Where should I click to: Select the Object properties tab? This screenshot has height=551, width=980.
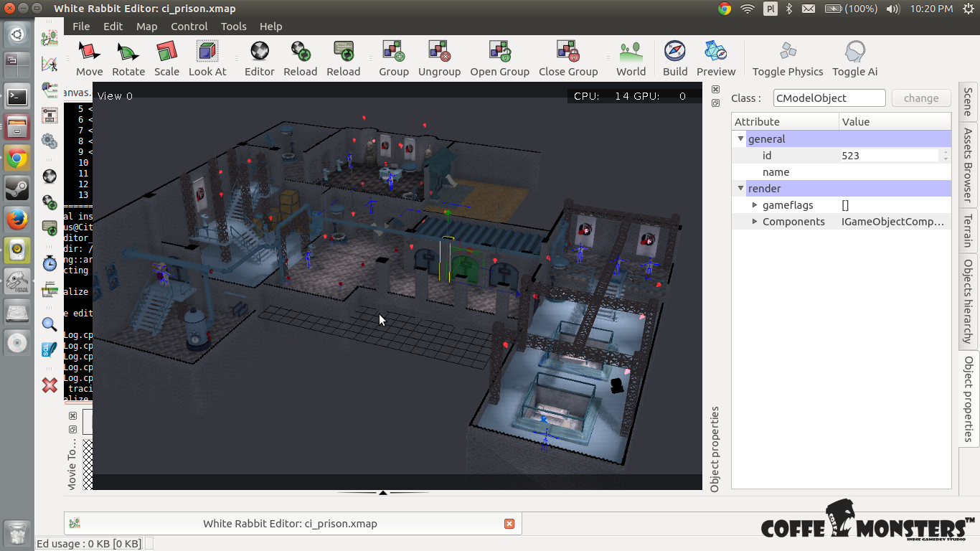968,399
